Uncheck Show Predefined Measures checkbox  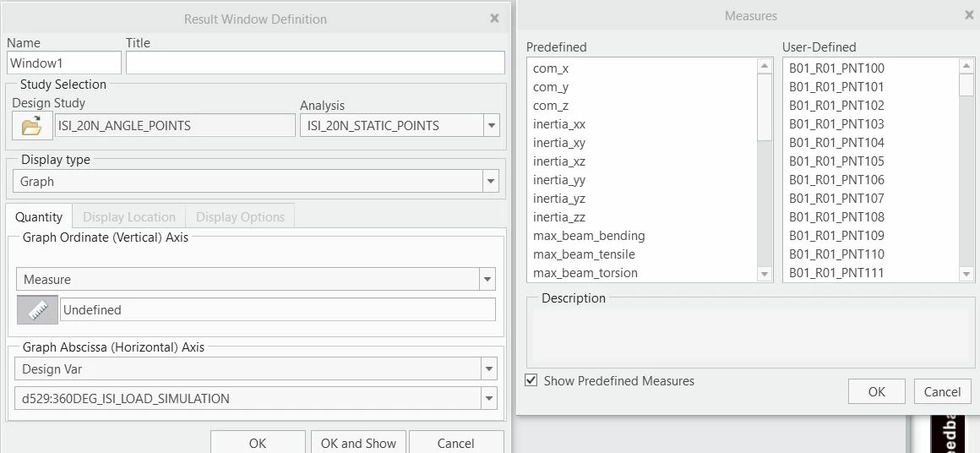(x=531, y=380)
